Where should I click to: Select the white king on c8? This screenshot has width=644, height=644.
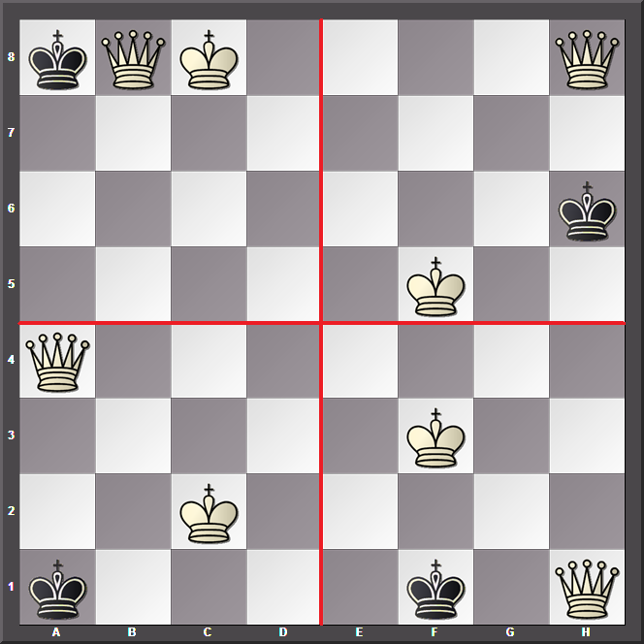[209, 58]
